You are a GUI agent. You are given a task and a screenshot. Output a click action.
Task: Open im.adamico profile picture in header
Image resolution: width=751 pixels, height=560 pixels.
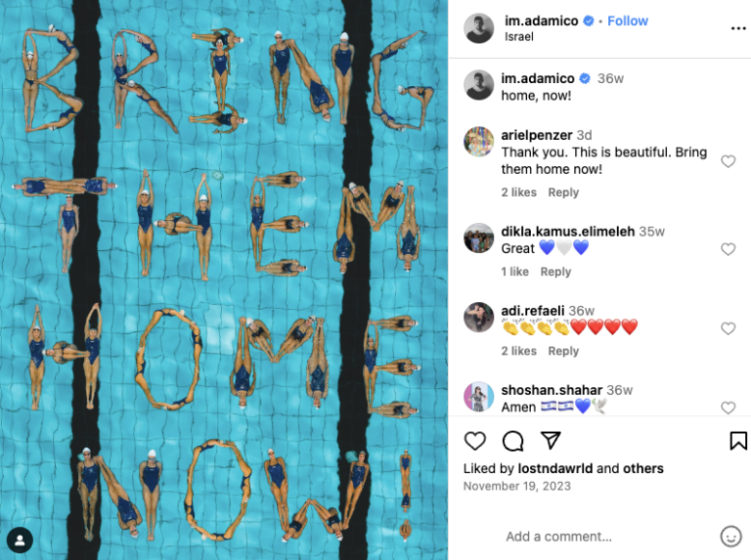tap(478, 28)
